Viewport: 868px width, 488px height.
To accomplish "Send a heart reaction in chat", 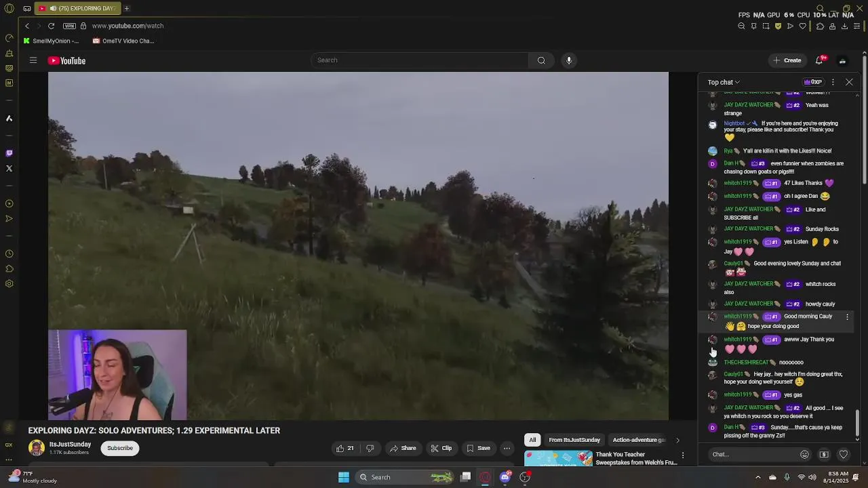I will pos(844,455).
